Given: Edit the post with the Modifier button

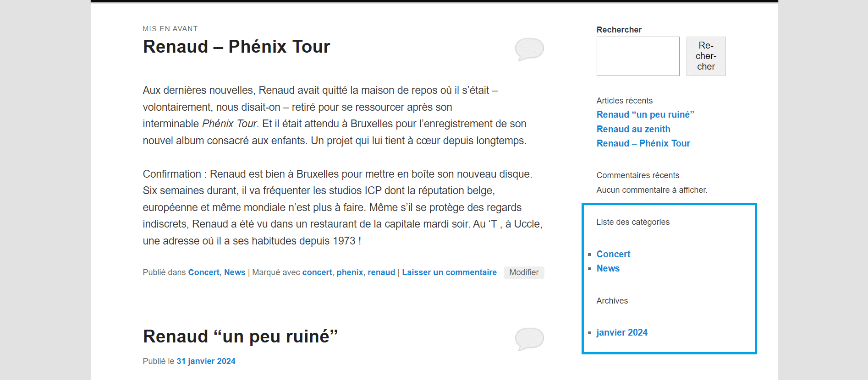Looking at the screenshot, I should (x=524, y=272).
